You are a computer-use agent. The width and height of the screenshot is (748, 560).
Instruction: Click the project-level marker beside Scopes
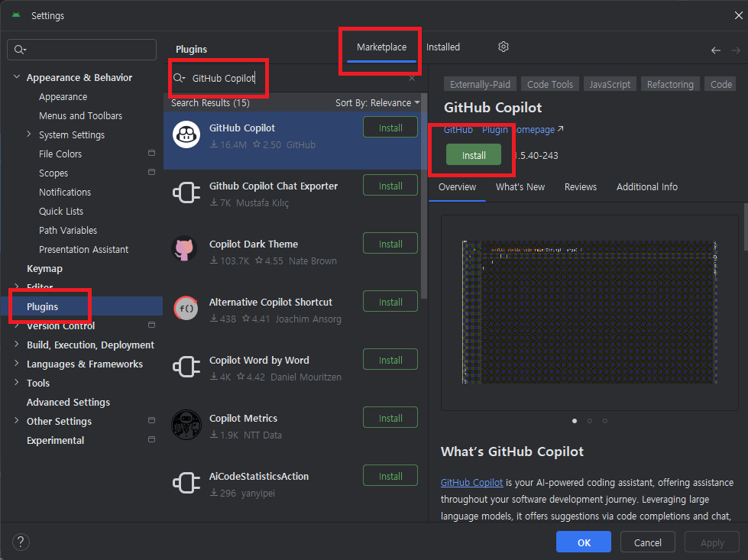pos(152,172)
